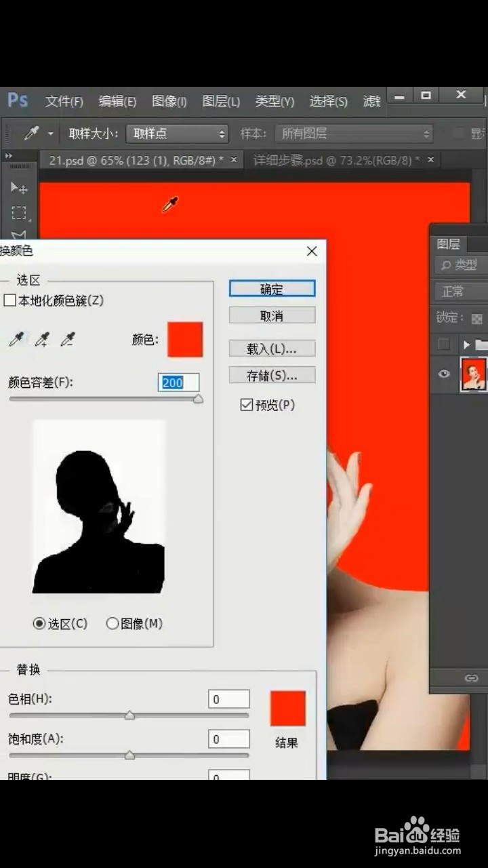Click the link layers icon
488x868 pixels.
tap(471, 678)
